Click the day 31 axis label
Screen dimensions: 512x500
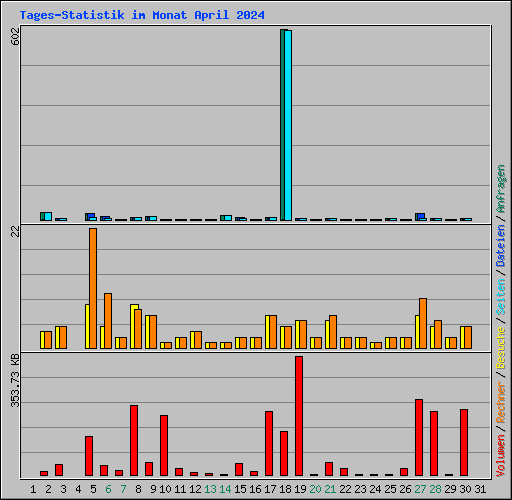[480, 489]
